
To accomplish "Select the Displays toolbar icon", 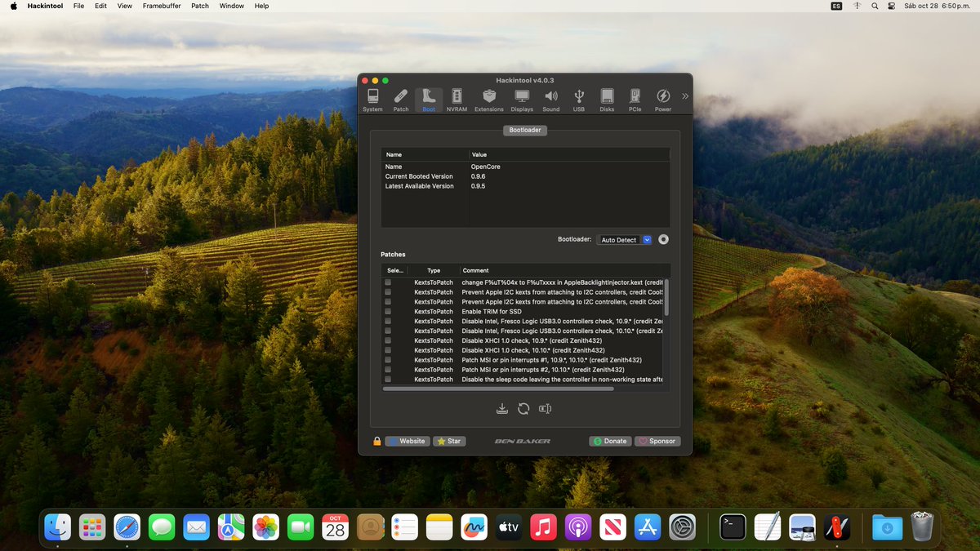I will (x=521, y=98).
